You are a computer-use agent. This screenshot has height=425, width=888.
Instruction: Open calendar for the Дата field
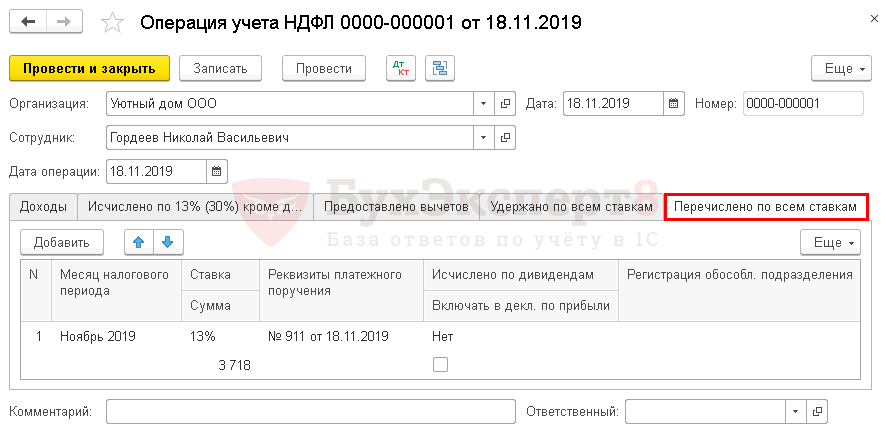673,103
